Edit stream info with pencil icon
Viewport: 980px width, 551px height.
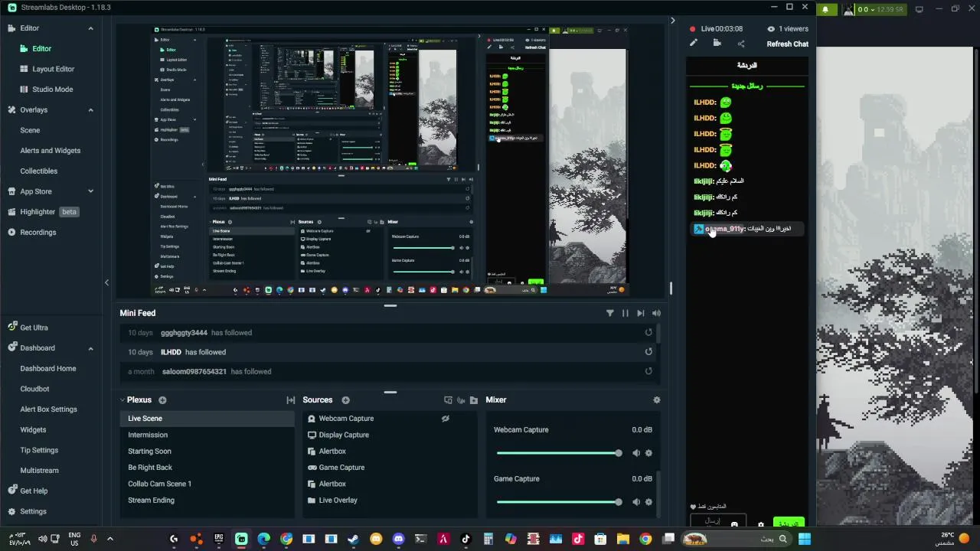pyautogui.click(x=694, y=44)
